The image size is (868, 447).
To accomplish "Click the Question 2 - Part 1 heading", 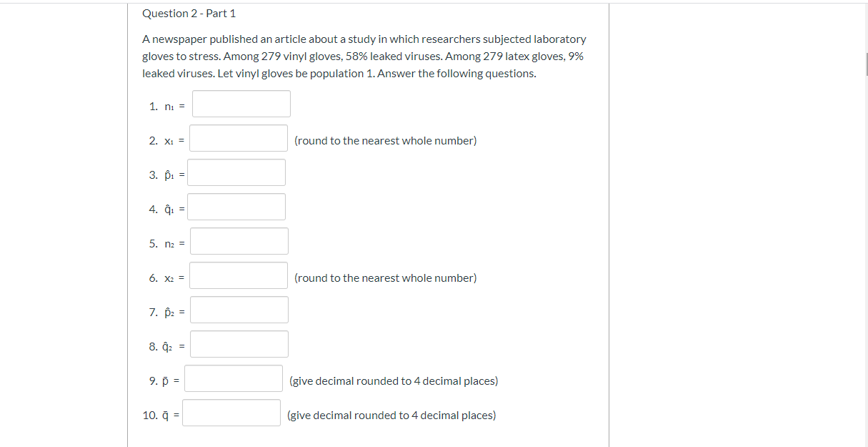I will [189, 13].
